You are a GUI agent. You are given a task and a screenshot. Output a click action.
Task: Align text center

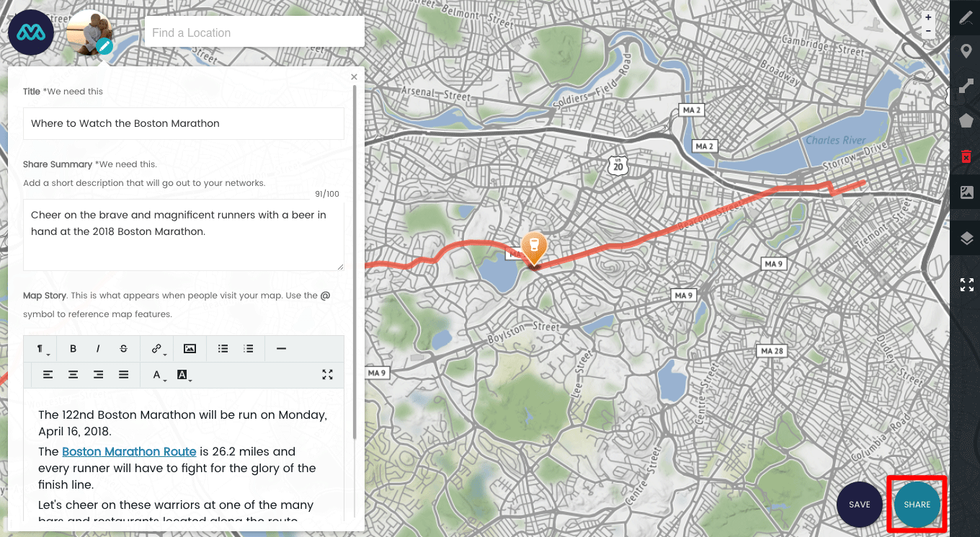point(73,375)
